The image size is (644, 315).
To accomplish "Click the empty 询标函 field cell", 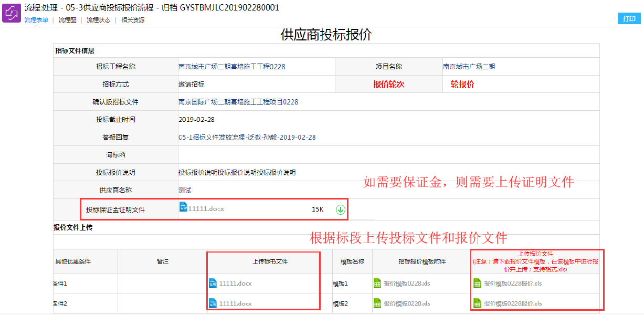I will [x=388, y=155].
